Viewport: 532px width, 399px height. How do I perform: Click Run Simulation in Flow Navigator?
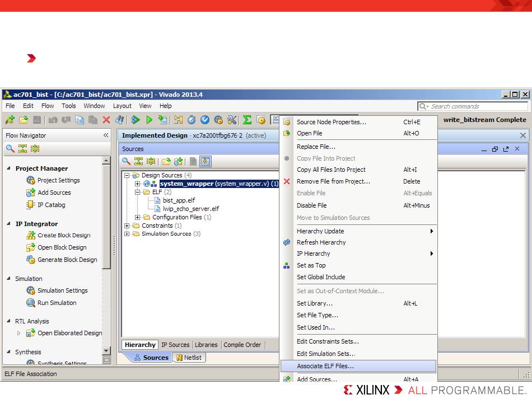pyautogui.click(x=57, y=303)
